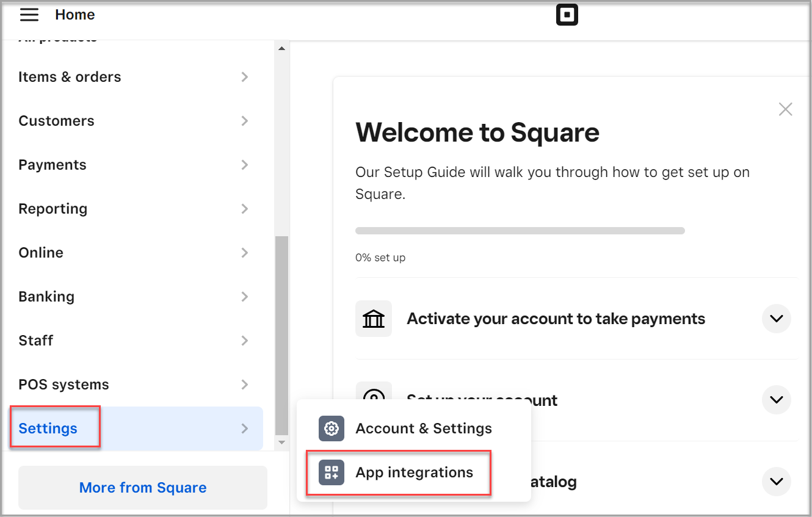Click the More from Square button
Viewport: 812px width, 517px height.
pos(143,488)
